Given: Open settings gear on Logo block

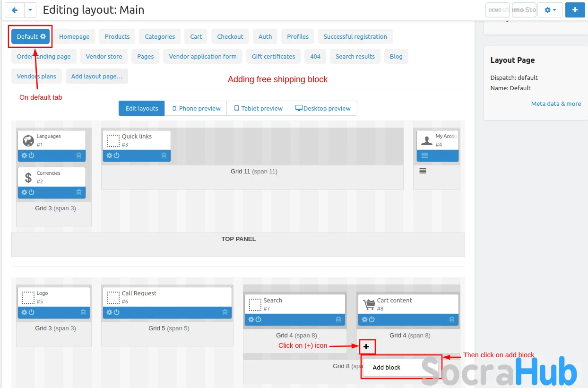Looking at the screenshot, I should pyautogui.click(x=25, y=312).
